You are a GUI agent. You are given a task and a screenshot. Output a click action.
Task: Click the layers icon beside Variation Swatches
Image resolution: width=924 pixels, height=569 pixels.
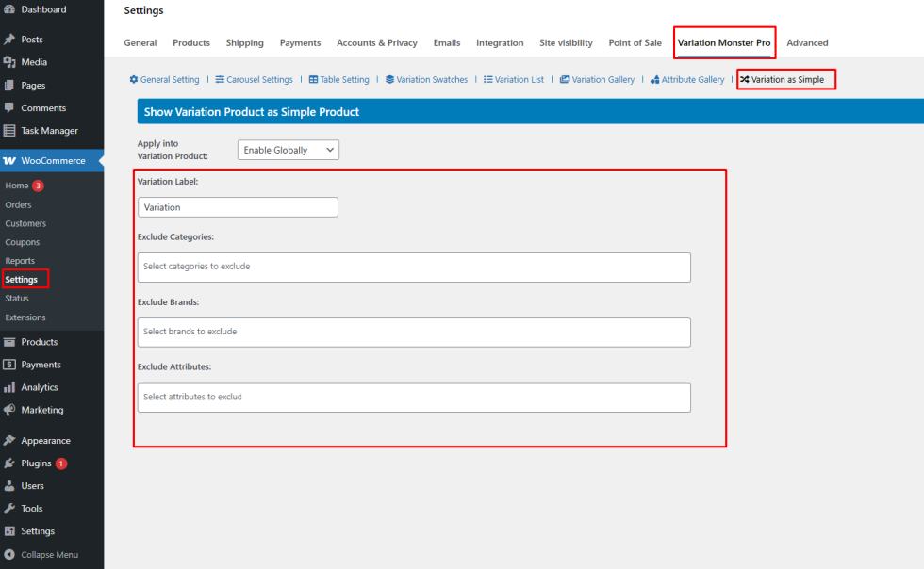[389, 79]
